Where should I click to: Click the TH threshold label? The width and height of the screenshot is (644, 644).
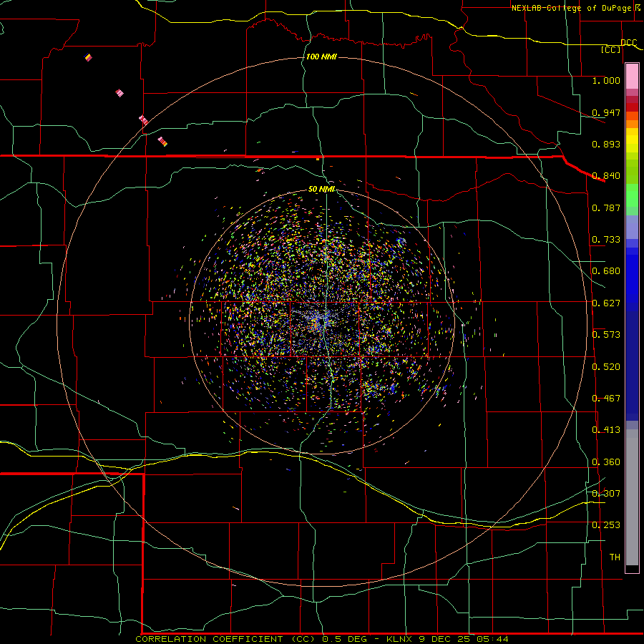coord(615,557)
